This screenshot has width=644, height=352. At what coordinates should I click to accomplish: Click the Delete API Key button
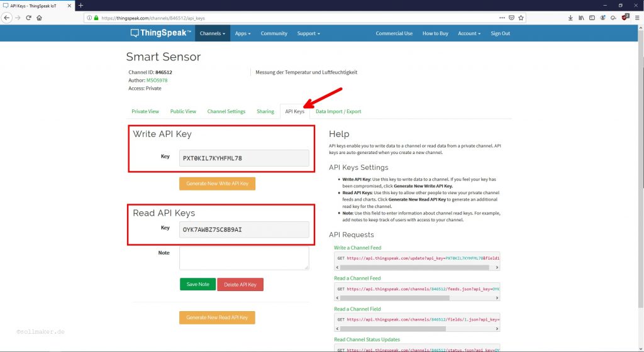[x=240, y=284]
